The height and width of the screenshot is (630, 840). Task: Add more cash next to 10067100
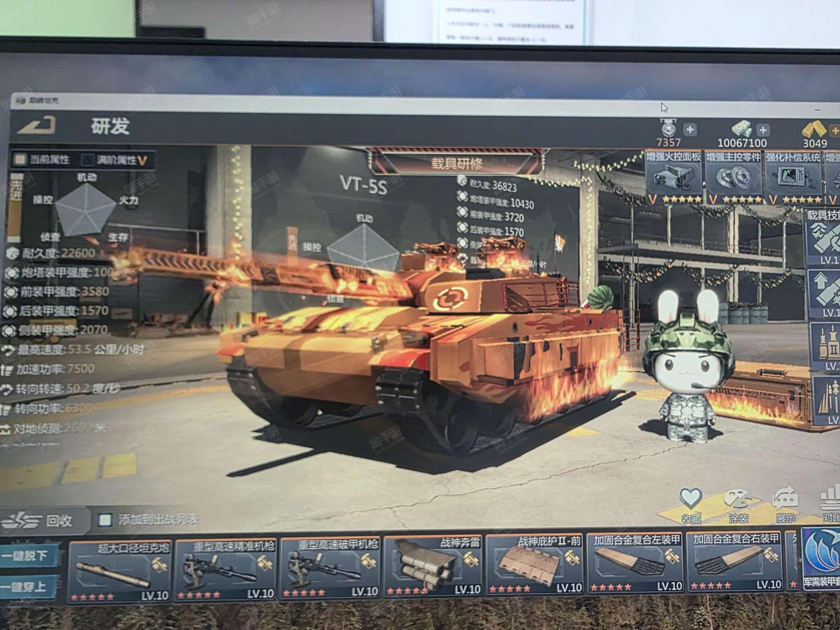[763, 130]
